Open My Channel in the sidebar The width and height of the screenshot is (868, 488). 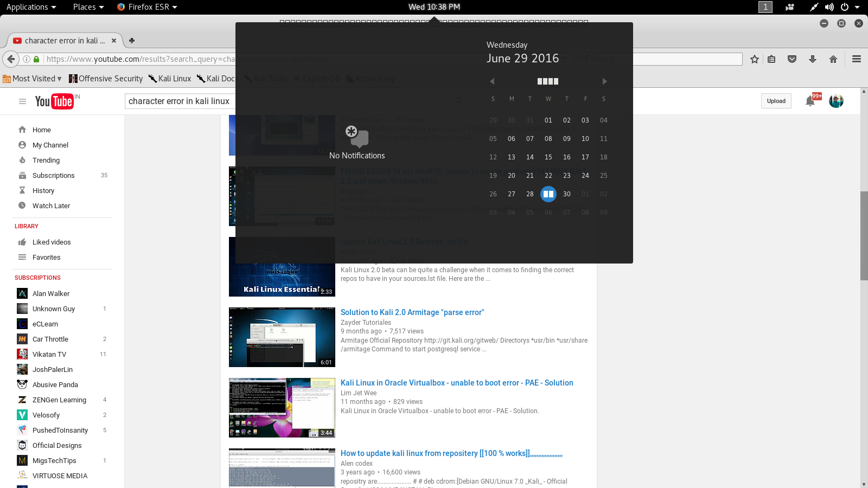(50, 145)
